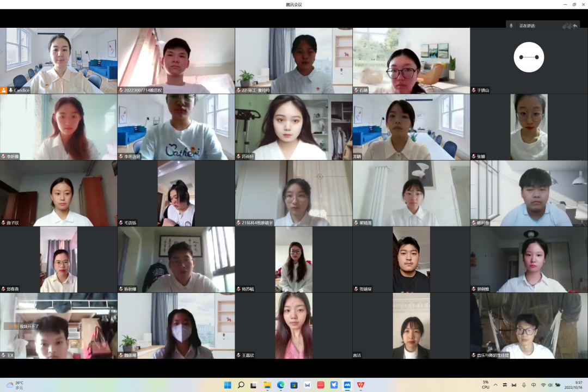Launch Microsoft Edge from the taskbar

point(281,385)
